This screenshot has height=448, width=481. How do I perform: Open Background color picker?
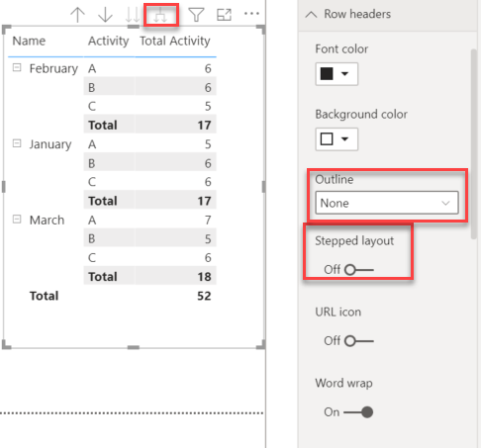(x=337, y=139)
